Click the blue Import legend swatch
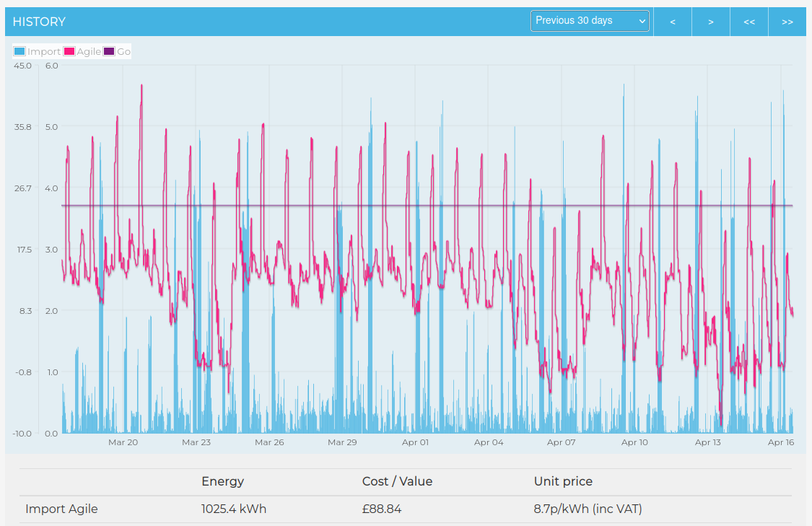Viewport: 812px width, 526px height. [19, 52]
